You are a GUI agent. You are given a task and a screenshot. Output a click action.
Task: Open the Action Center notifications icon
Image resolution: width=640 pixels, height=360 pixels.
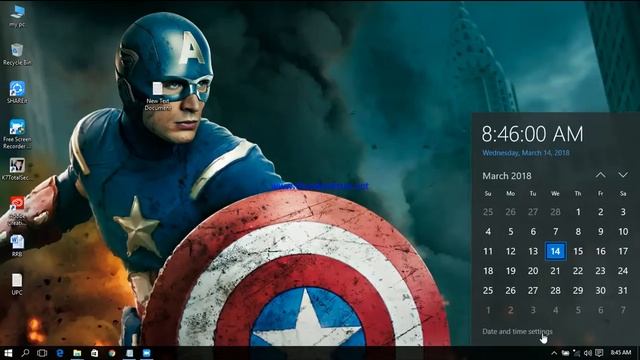599,353
